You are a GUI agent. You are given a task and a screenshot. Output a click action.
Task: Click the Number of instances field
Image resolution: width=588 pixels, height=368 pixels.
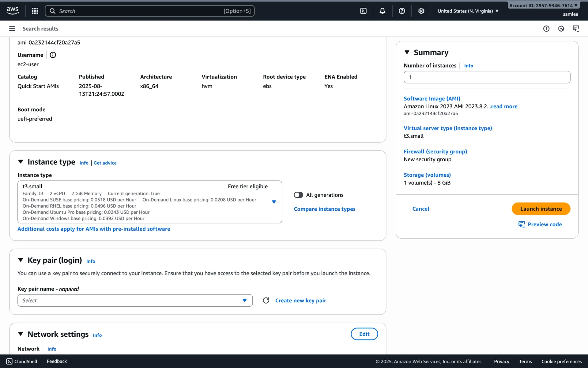pyautogui.click(x=487, y=77)
